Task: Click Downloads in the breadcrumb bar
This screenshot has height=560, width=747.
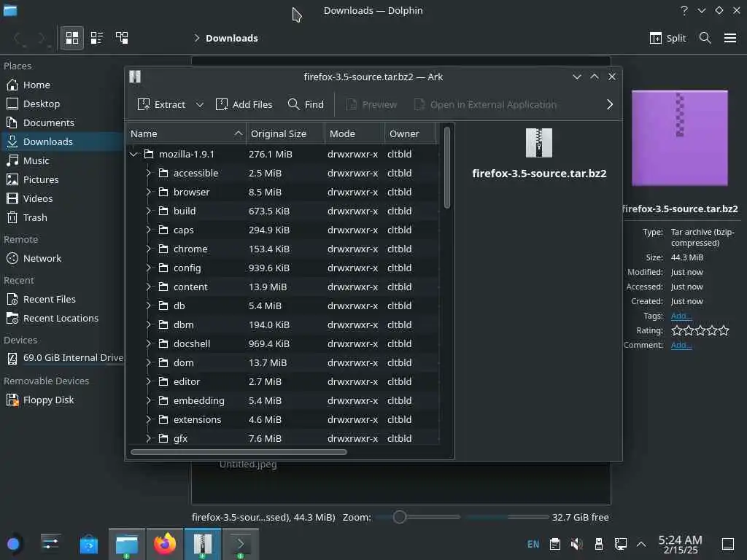Action: pyautogui.click(x=231, y=38)
